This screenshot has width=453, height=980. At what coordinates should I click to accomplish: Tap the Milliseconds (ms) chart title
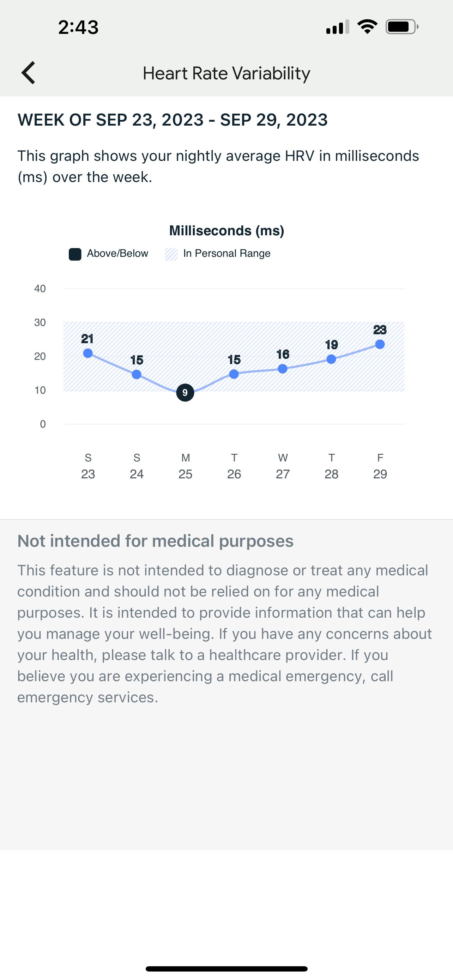click(x=227, y=231)
